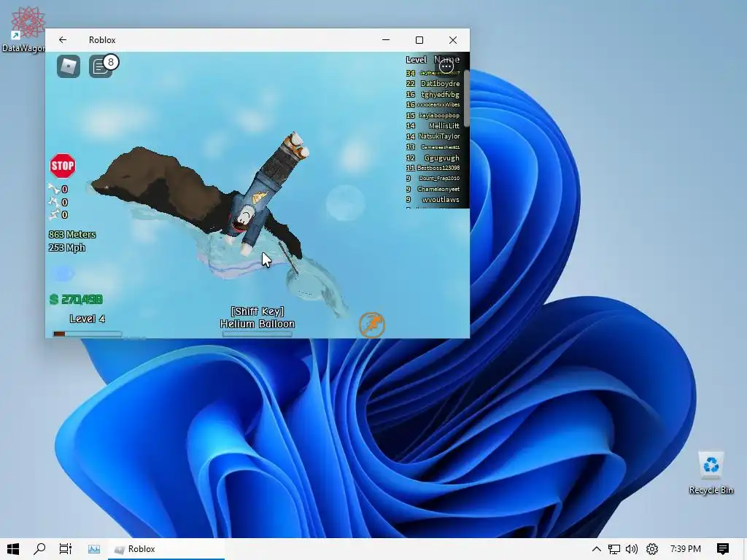Click the taskbar chart-picture icon beside Task View

(94, 549)
